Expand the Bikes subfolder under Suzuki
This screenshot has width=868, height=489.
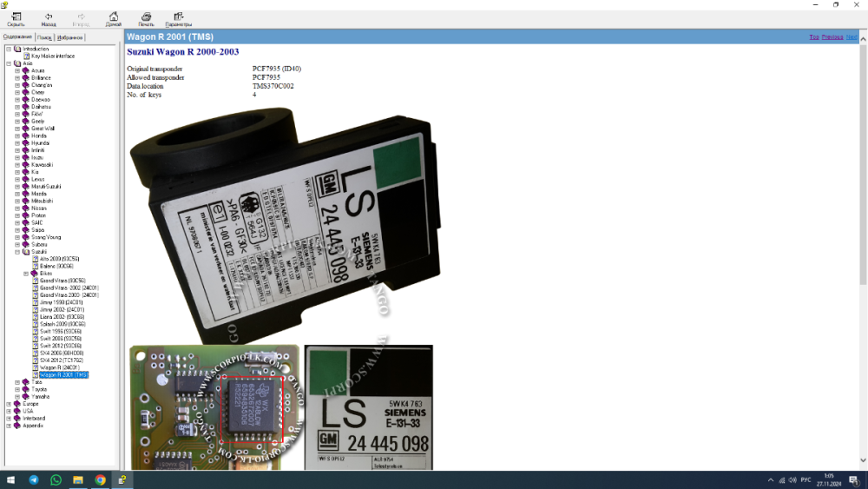[x=26, y=274]
